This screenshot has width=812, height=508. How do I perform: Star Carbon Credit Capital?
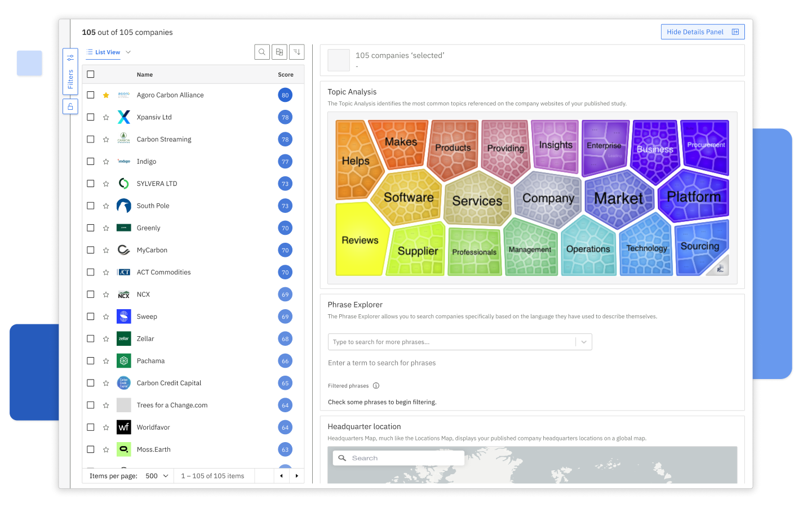coord(106,383)
